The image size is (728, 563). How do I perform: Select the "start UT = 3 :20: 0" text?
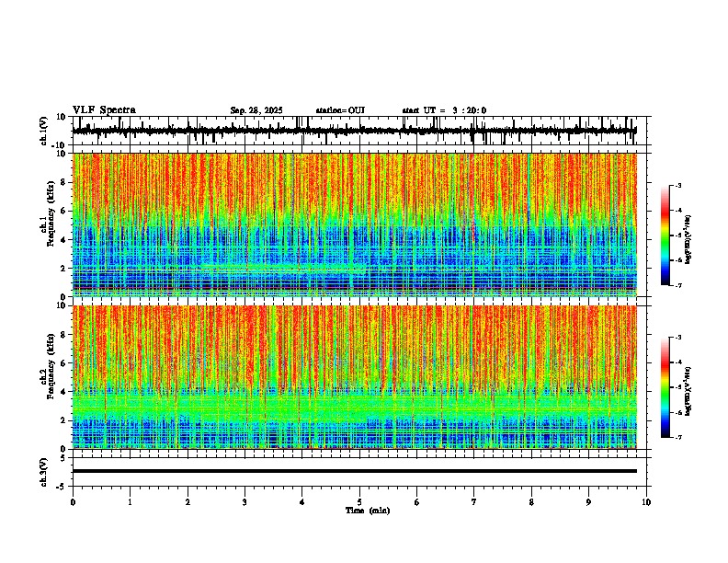[x=444, y=110]
